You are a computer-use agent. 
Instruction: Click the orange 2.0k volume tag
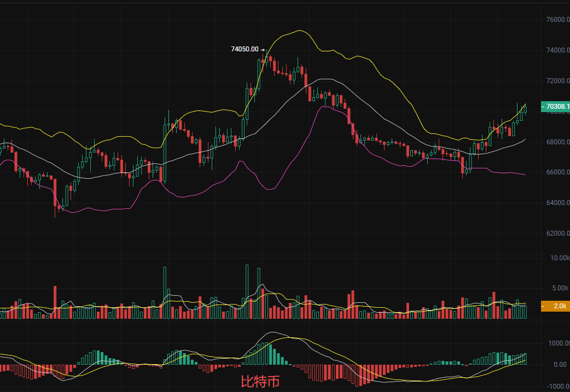pos(555,306)
